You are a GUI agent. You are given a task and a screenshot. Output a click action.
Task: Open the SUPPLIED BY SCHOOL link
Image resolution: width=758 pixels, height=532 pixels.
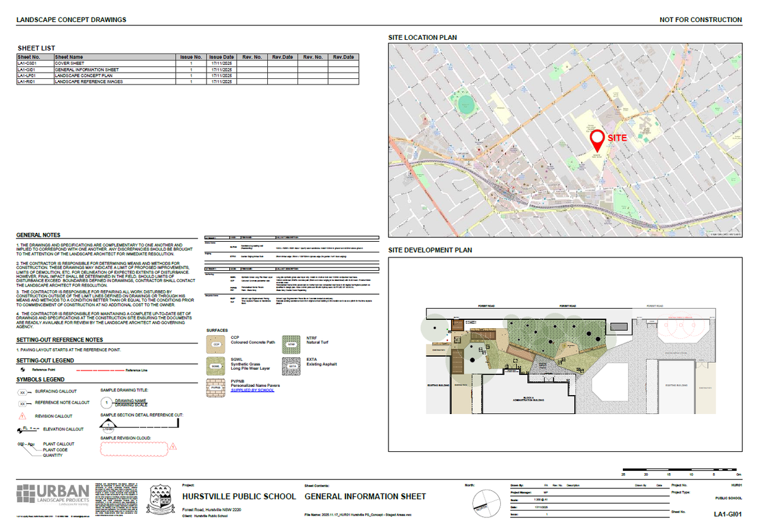click(252, 390)
